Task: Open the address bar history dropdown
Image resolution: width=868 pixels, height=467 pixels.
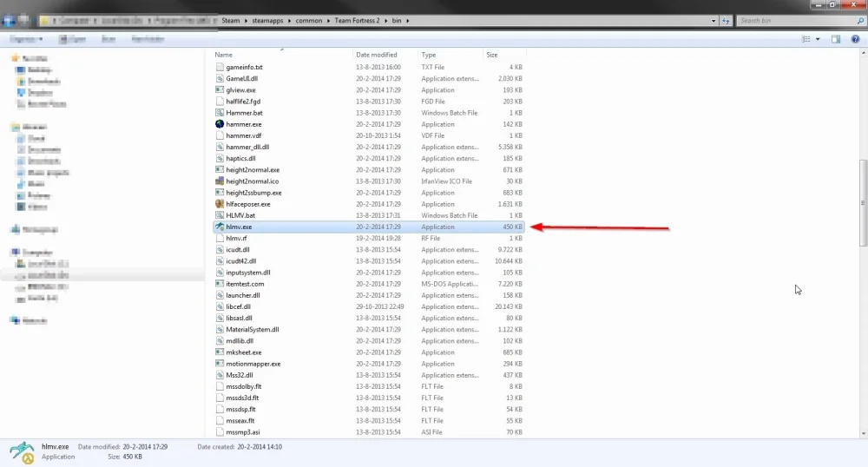Action: coord(713,21)
